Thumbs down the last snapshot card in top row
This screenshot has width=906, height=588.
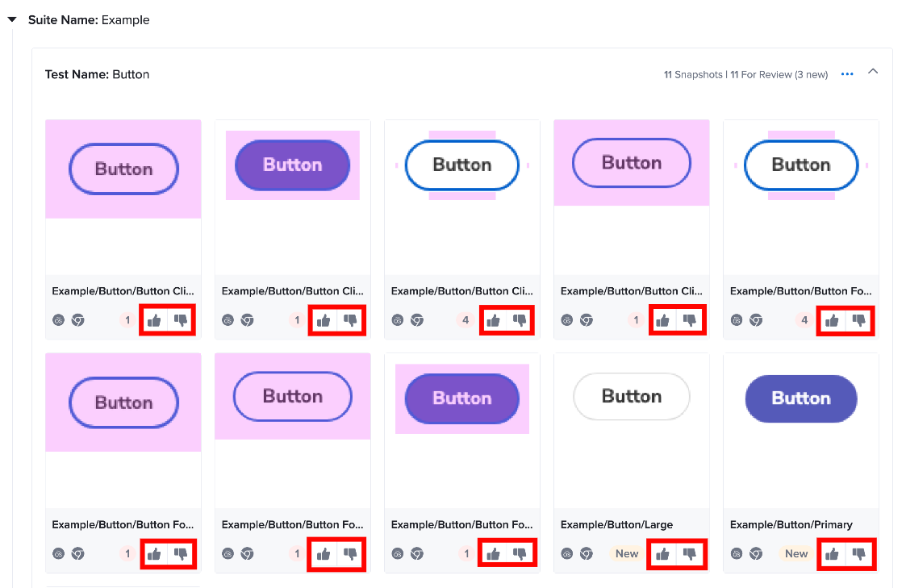(x=859, y=320)
